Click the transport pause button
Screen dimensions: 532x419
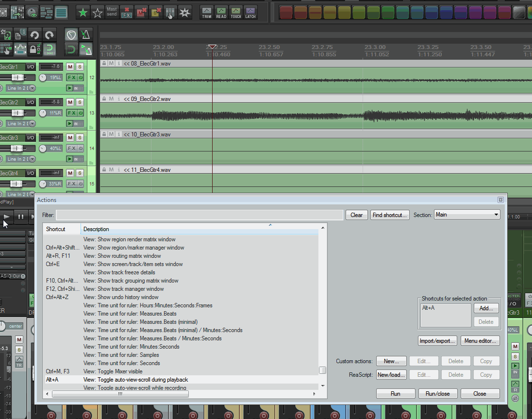pyautogui.click(x=21, y=217)
